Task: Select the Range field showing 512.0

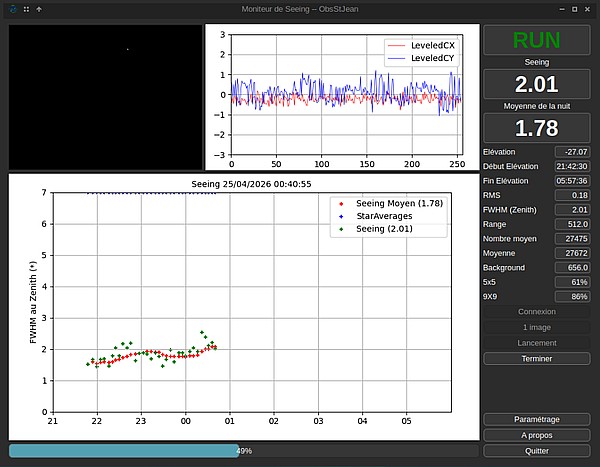Action: tap(572, 224)
